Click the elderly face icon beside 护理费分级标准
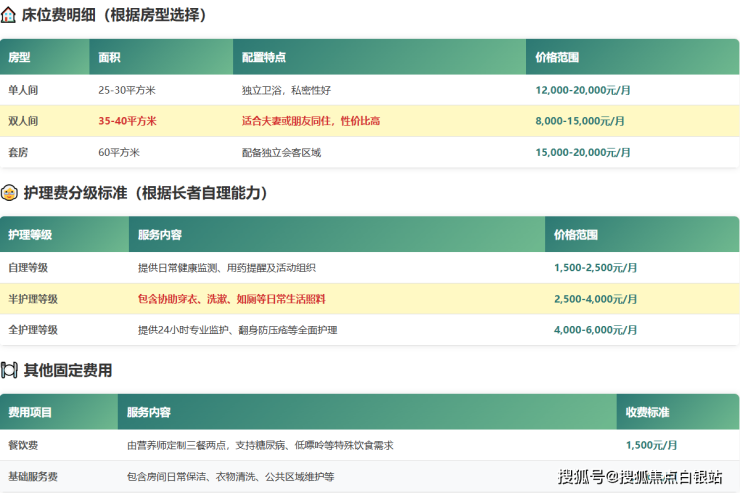 (9, 193)
